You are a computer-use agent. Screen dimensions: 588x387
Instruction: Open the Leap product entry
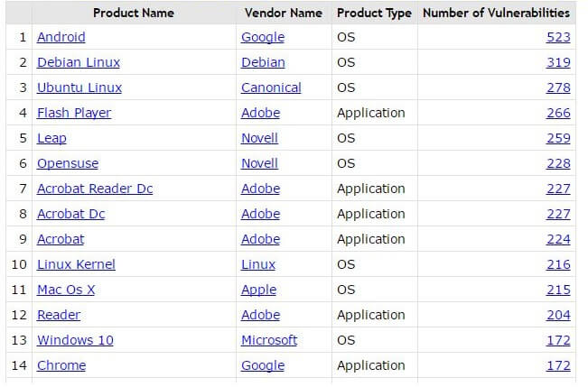pos(51,138)
